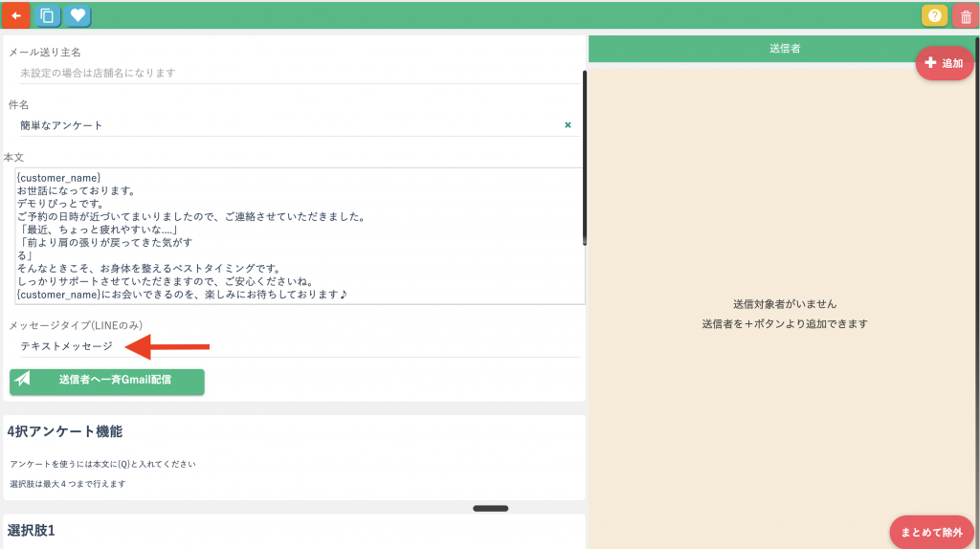This screenshot has width=980, height=549.
Task: Focus the メール送り主名 input field
Action: (x=287, y=73)
